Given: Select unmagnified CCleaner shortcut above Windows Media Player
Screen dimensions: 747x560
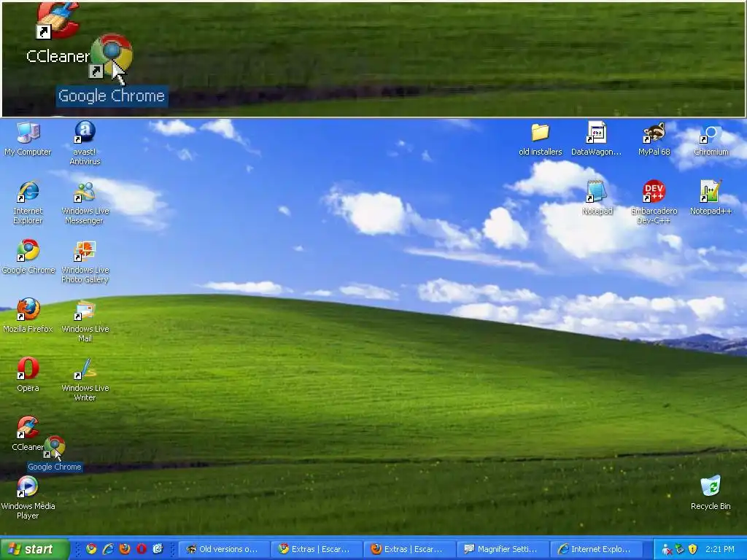Looking at the screenshot, I should (x=27, y=434).
